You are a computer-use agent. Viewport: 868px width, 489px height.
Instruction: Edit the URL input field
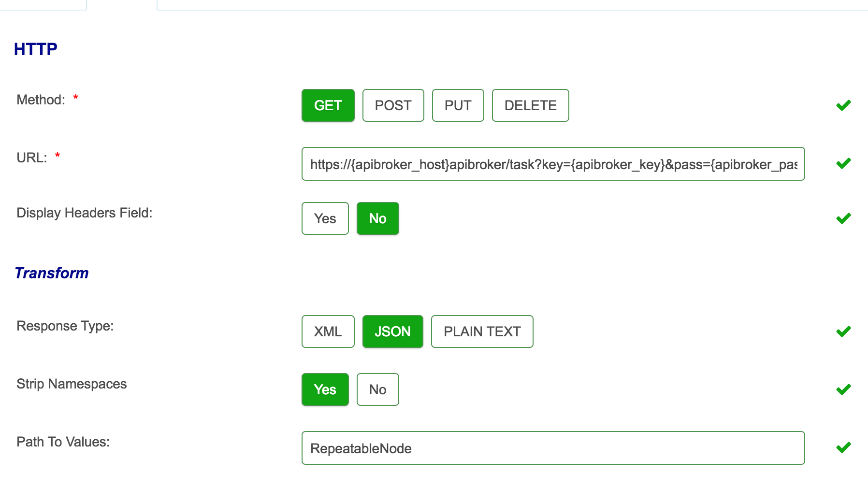(x=553, y=164)
